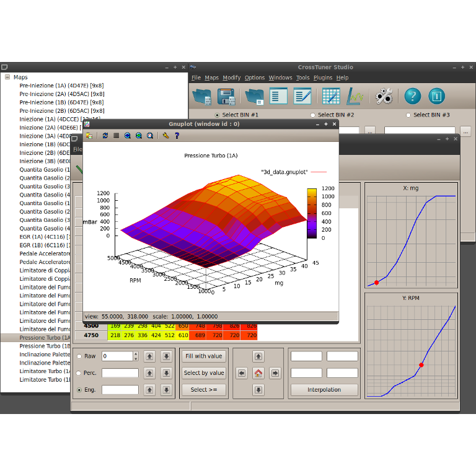Open gnuplot help question mark icon
The width and height of the screenshot is (476, 476).
[x=177, y=136]
